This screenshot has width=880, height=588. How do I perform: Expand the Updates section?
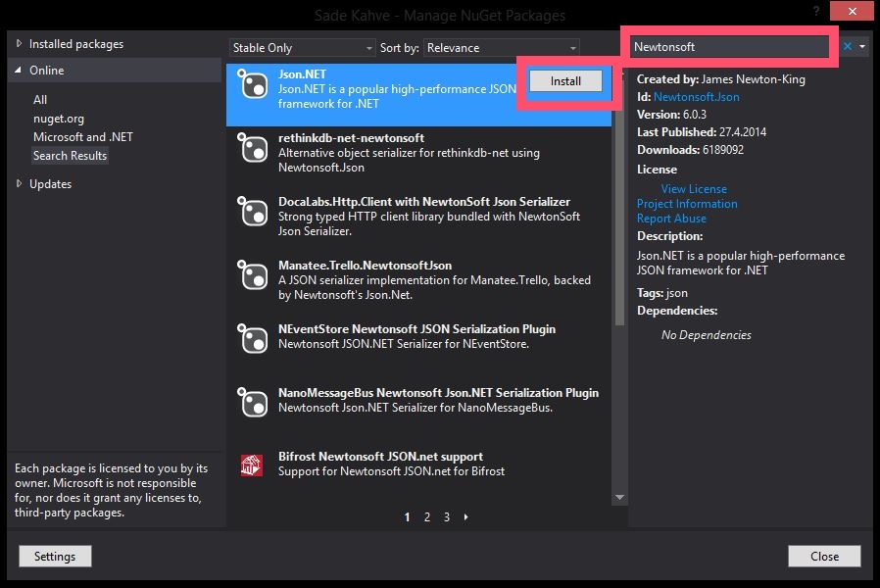pyautogui.click(x=19, y=183)
